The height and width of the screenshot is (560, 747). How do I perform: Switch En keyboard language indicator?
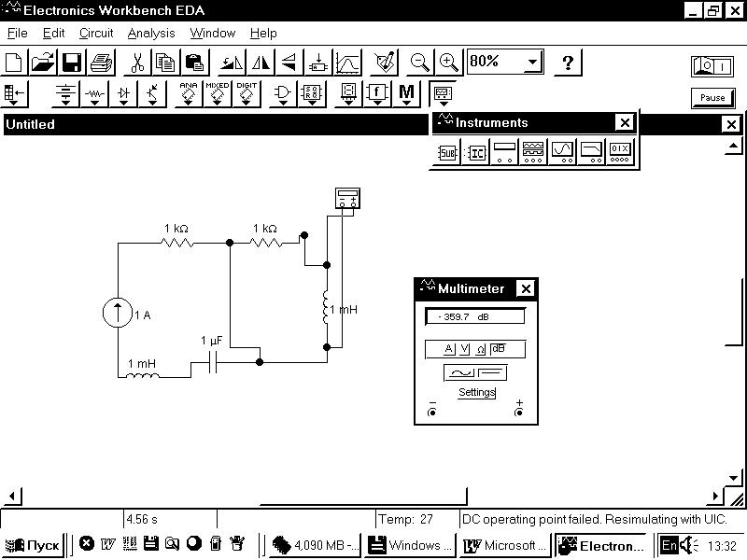click(x=669, y=545)
